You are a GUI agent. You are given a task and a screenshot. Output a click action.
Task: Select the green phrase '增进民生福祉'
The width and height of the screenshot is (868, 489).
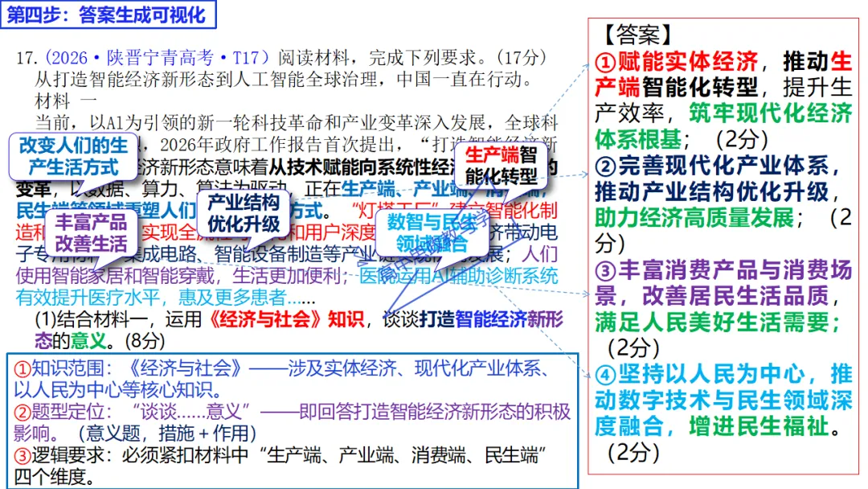pos(759,426)
